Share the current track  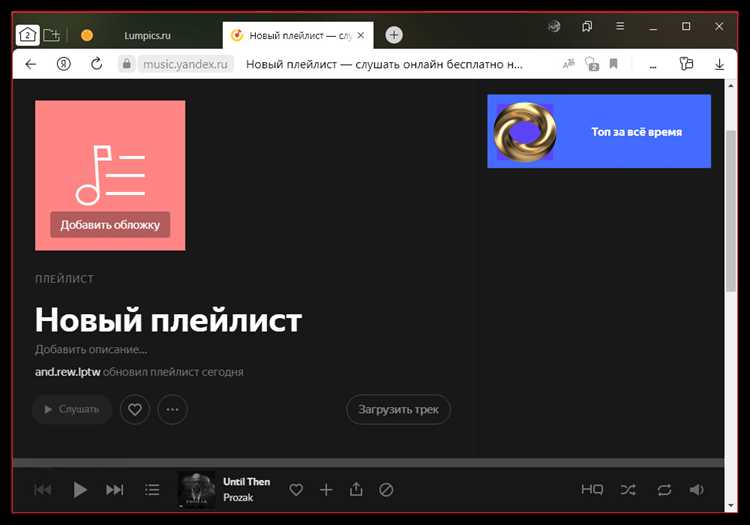click(x=356, y=489)
